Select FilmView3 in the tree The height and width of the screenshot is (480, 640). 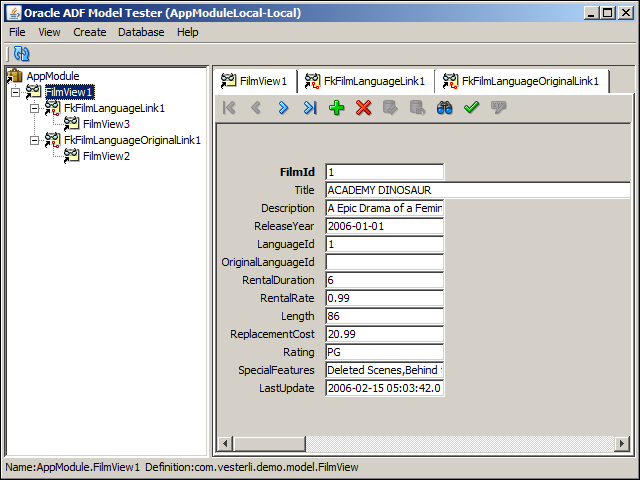tap(106, 124)
